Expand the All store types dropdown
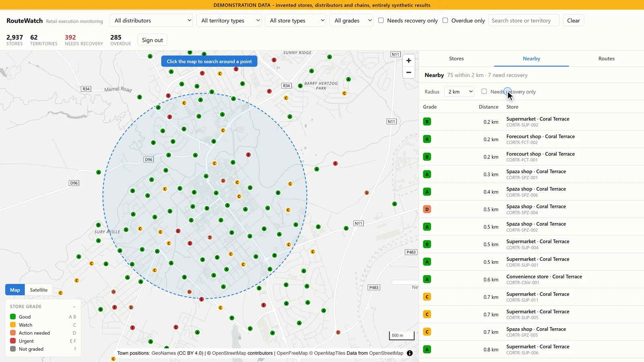This screenshot has height=362, width=644. pos(295,21)
